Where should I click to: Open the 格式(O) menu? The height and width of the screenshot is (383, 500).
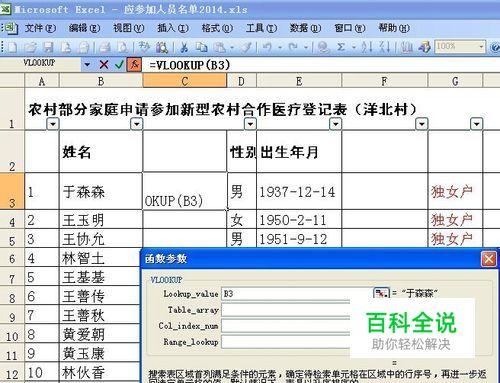[217, 28]
